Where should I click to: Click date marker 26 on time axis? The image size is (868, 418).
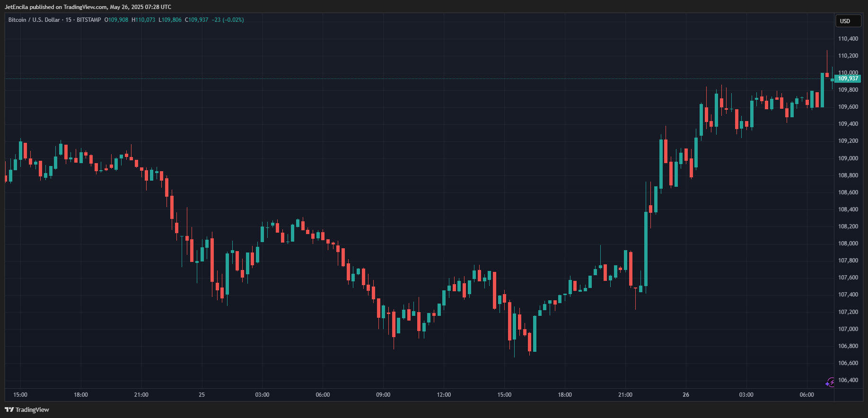[x=686, y=395]
